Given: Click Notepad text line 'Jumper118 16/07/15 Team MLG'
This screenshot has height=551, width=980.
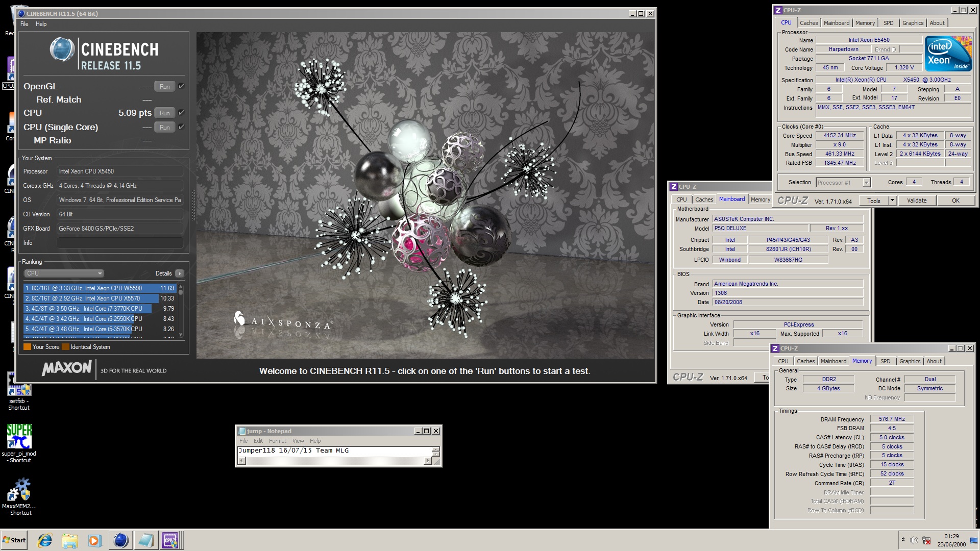Looking at the screenshot, I should [x=293, y=450].
